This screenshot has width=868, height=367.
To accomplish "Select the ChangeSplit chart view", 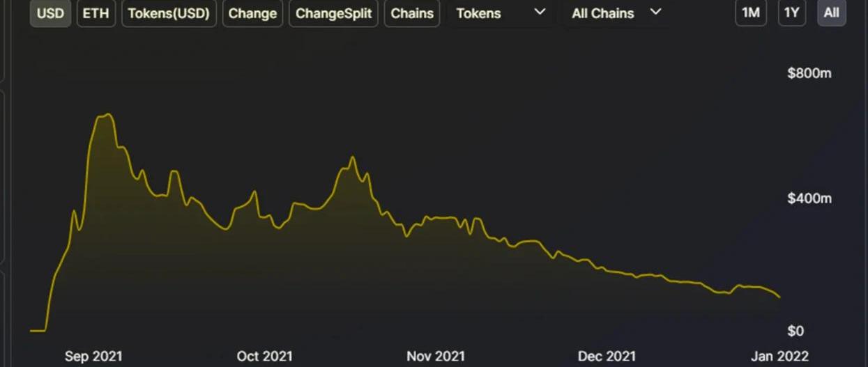I will (x=333, y=13).
